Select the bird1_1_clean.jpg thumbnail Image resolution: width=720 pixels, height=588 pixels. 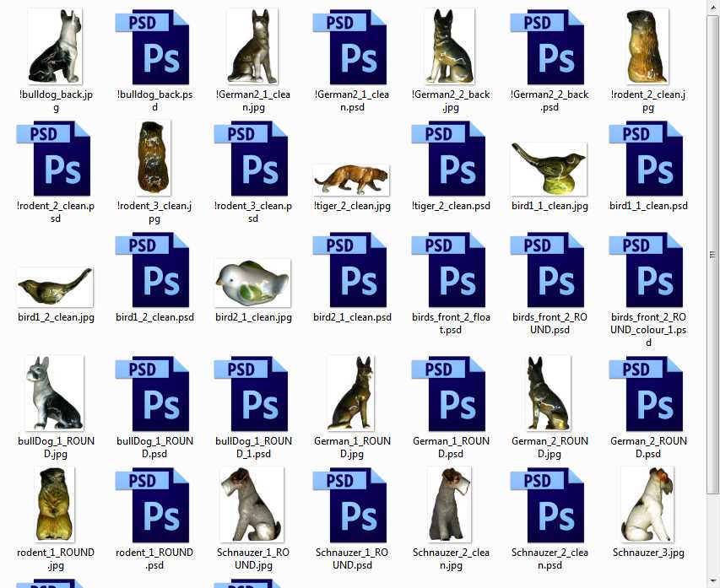click(x=549, y=169)
